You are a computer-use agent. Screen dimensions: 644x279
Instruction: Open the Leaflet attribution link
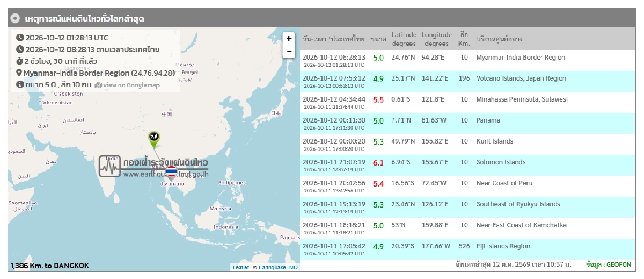(240, 267)
